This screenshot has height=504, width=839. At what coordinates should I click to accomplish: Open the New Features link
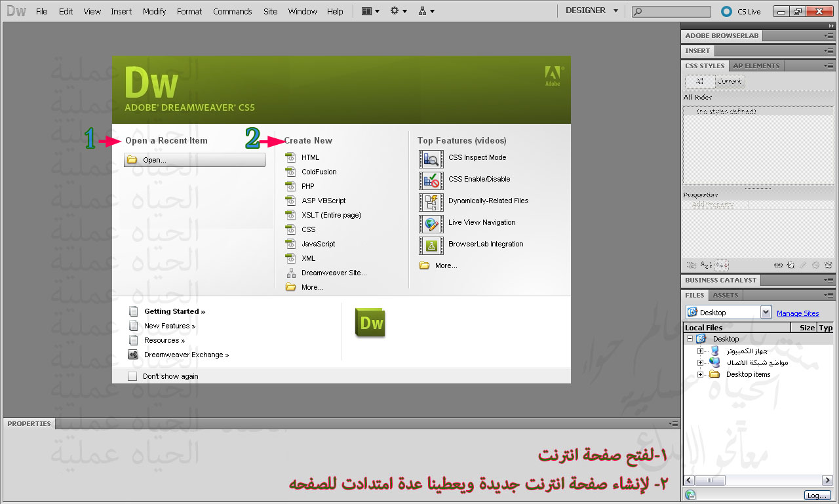(x=170, y=326)
